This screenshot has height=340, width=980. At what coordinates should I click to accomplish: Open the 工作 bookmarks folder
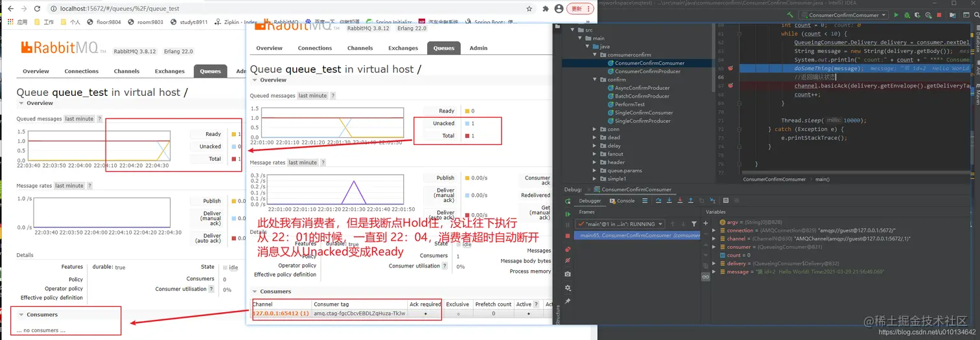click(43, 22)
